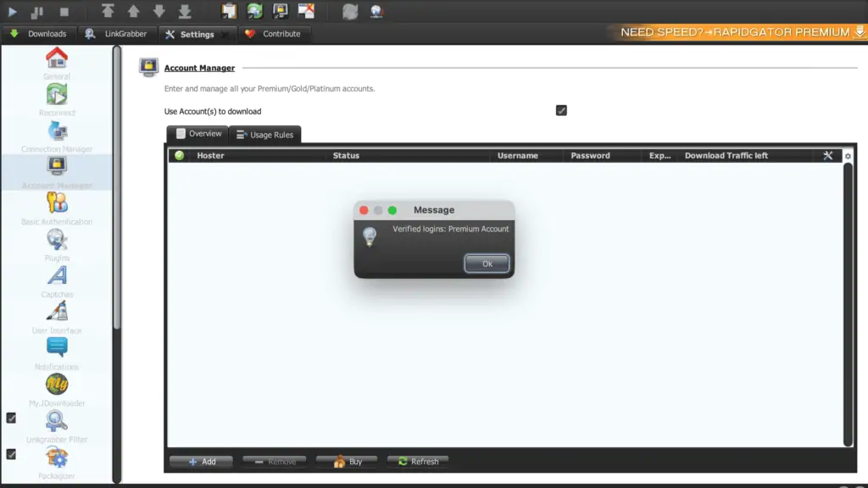Switch to Overview tab
The image size is (868, 488).
(x=198, y=134)
